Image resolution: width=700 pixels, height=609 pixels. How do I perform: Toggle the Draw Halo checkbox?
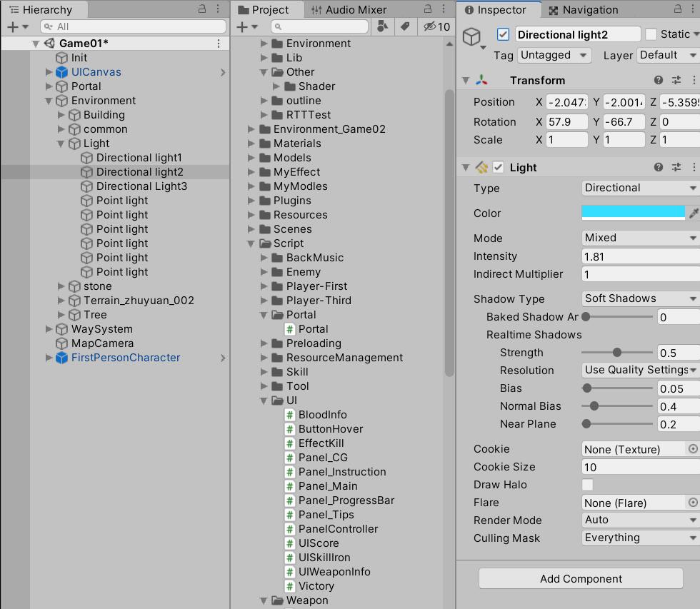[587, 485]
